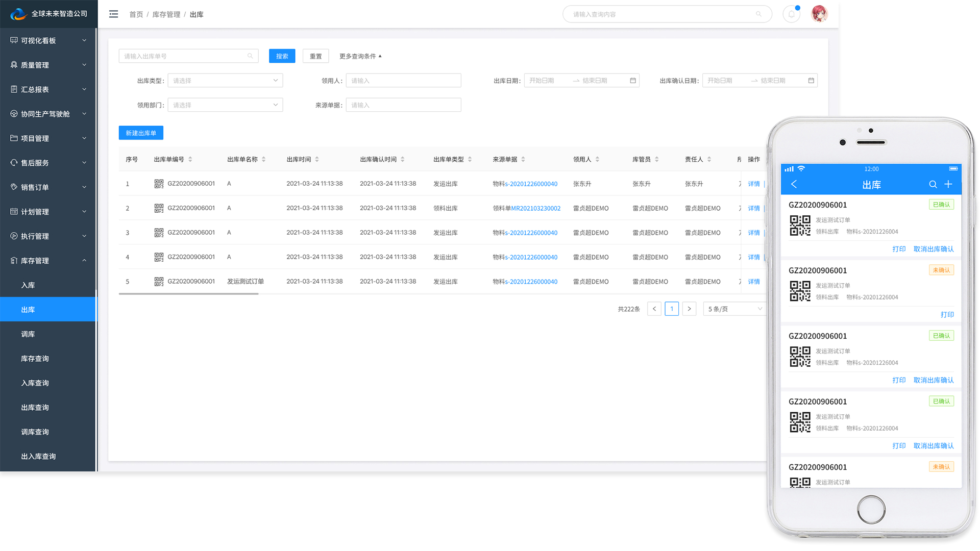Toggle sort on 出库单编号 column
Screen dimensions: 980x551
pyautogui.click(x=190, y=160)
